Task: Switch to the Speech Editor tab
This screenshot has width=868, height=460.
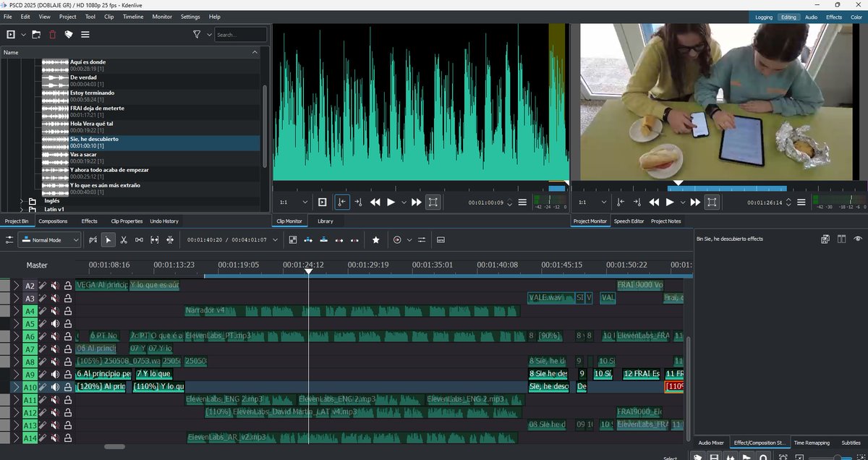Action: coord(629,221)
